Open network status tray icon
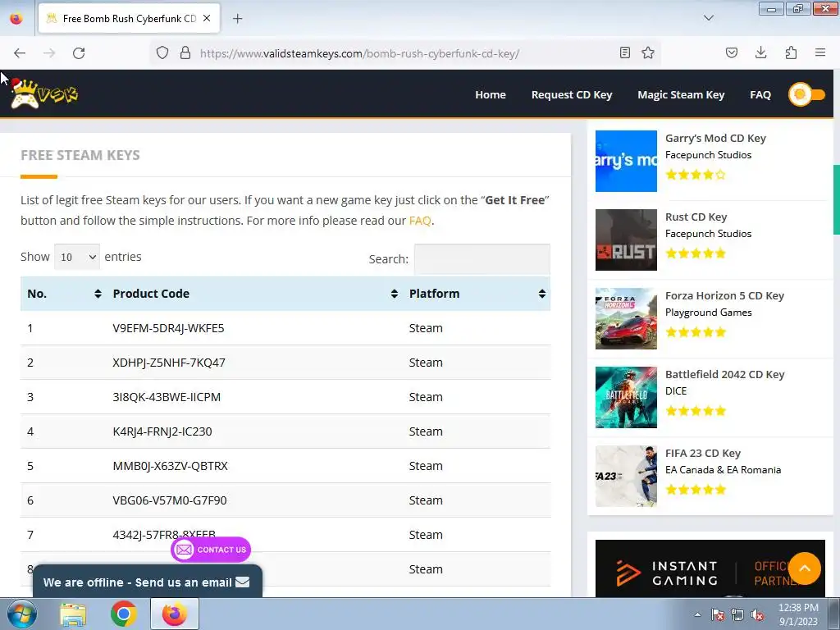The width and height of the screenshot is (840, 630). coord(737,615)
